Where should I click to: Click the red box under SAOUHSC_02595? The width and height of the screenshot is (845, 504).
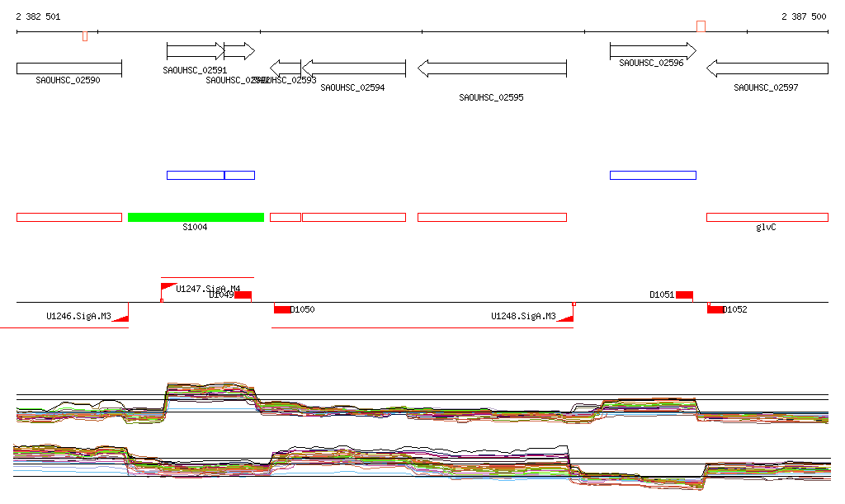tap(492, 218)
